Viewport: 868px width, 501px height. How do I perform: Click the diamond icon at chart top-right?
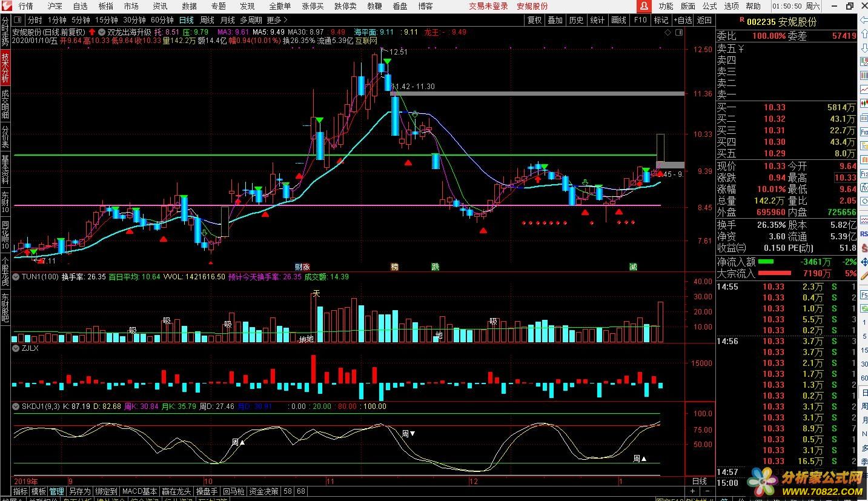(x=668, y=33)
